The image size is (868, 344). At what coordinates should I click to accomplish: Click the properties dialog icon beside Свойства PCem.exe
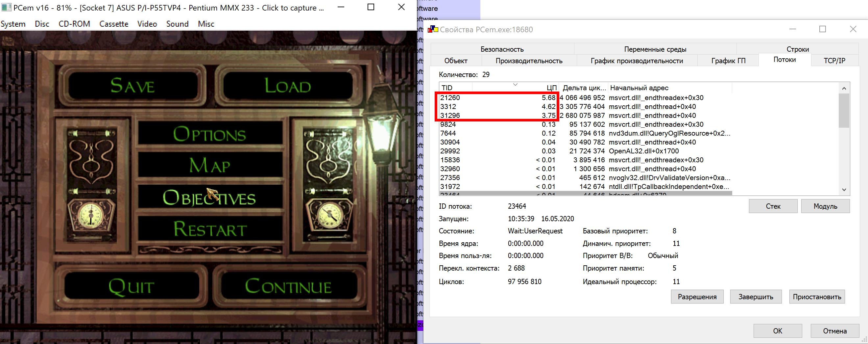tap(432, 29)
